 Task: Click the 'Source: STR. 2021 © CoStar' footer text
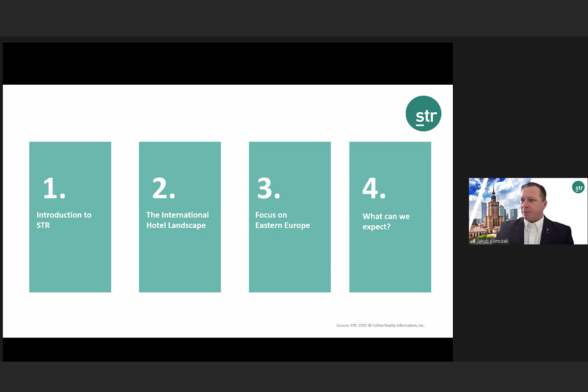coord(380,325)
